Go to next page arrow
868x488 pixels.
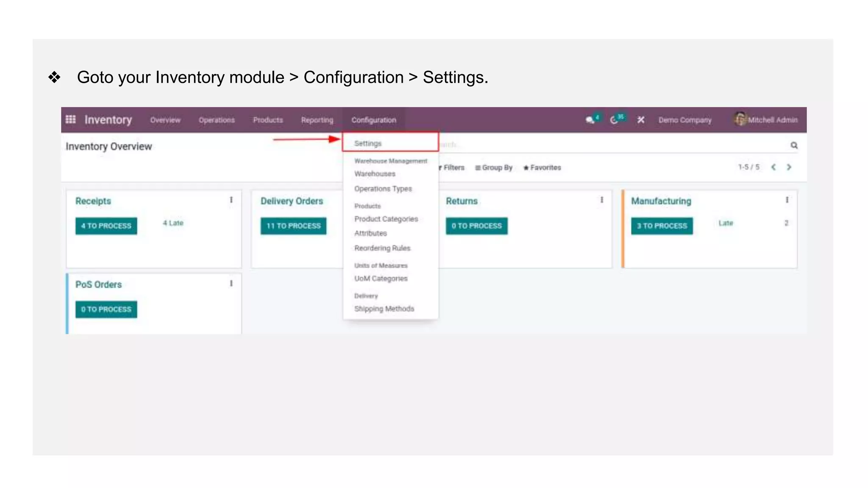tap(789, 167)
